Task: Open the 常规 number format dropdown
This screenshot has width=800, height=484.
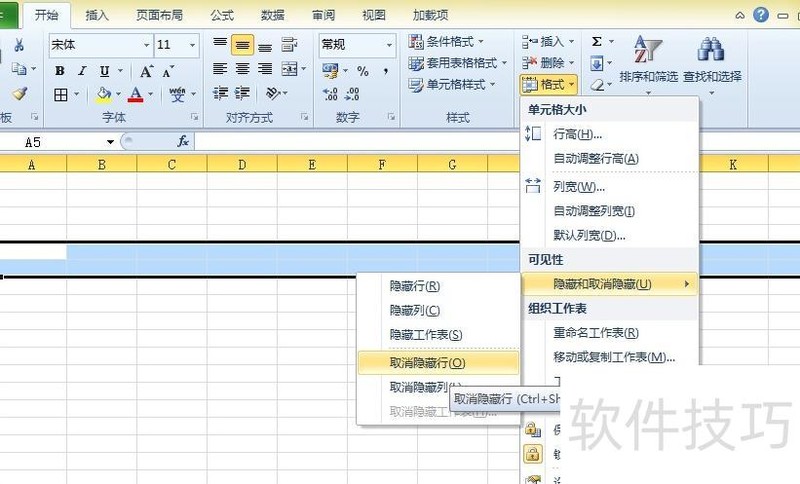Action: coord(389,45)
